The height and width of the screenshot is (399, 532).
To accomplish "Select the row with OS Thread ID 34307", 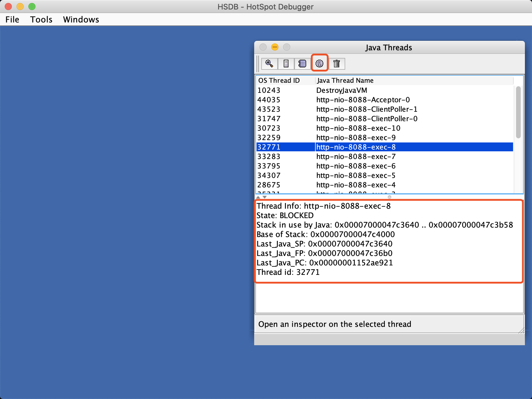I will [385, 175].
